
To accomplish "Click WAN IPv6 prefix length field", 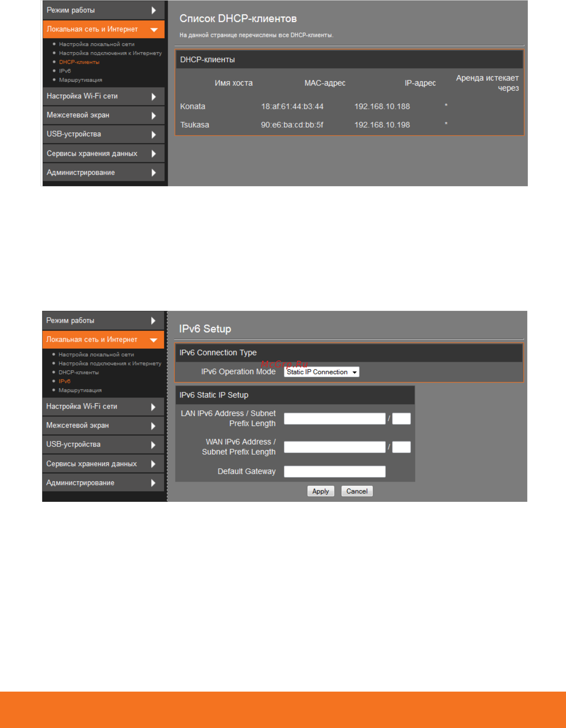I will tap(401, 447).
